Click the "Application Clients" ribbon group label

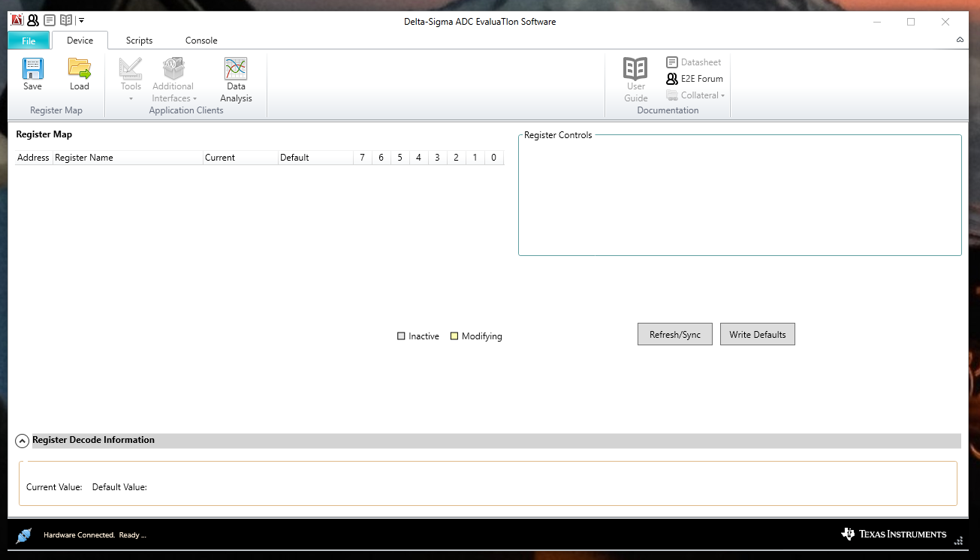click(x=186, y=110)
